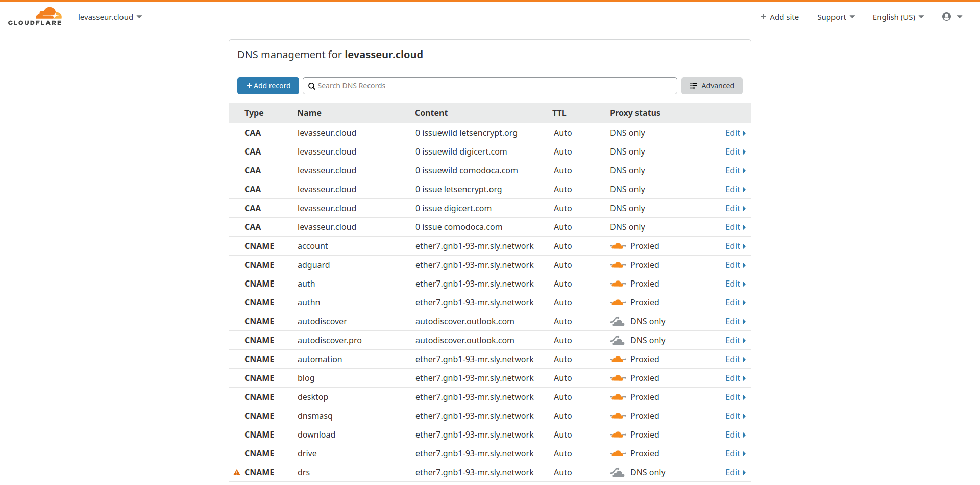Open the levasseur.cloud site selector dropdown
Viewport: 980px width, 485px height.
pyautogui.click(x=110, y=17)
